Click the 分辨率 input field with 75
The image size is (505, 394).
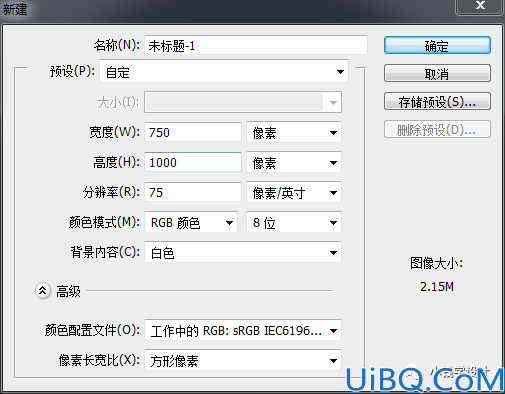click(193, 192)
